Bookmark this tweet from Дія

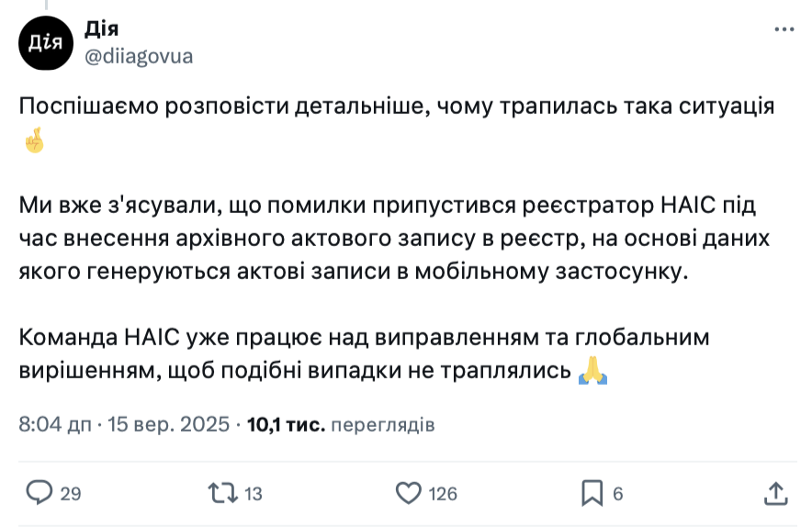point(592,493)
